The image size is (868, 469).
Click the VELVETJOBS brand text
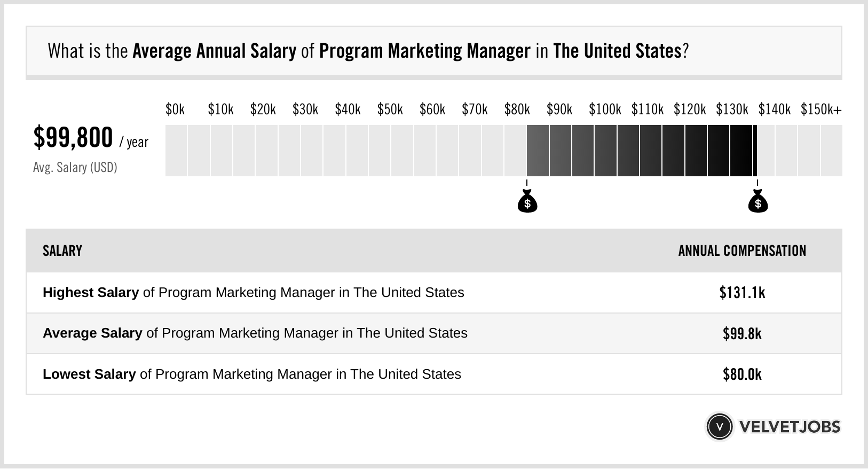click(790, 427)
